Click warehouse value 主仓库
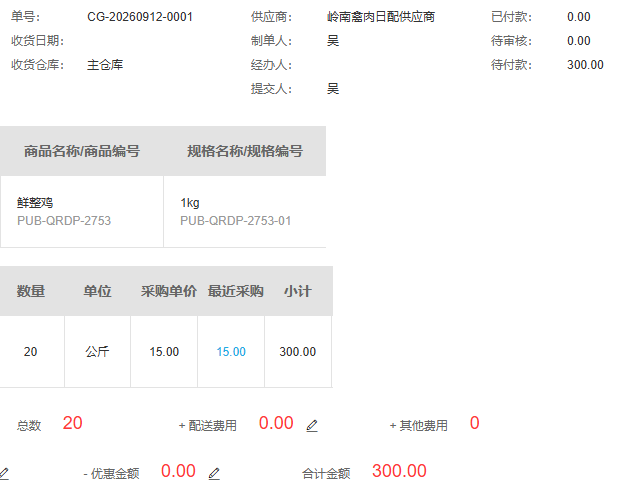This screenshot has height=484, width=625. pyautogui.click(x=105, y=65)
